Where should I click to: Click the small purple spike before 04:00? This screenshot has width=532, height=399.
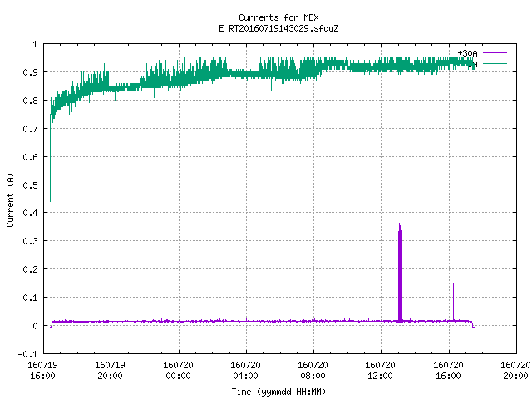coord(219,307)
